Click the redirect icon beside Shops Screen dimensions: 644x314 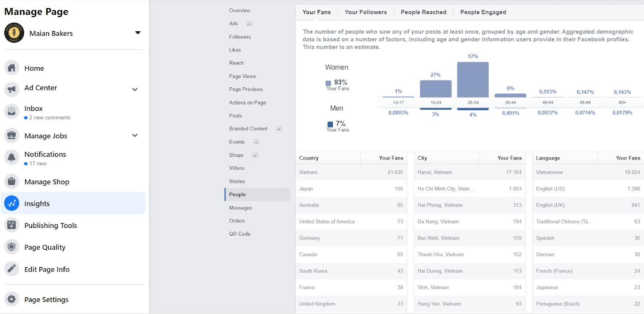[255, 155]
